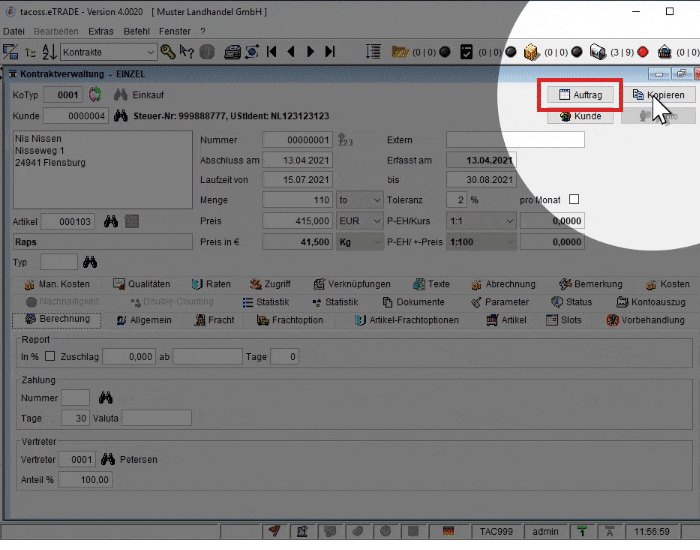The image size is (700, 550).
Task: Click the recycle icon next to KoTyp
Action: point(95,94)
